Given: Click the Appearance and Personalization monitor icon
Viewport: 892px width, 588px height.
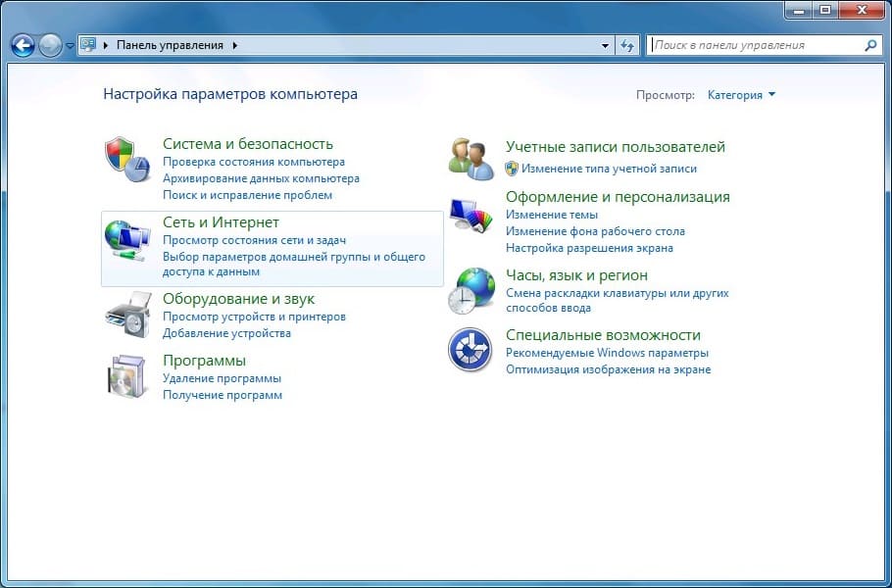Looking at the screenshot, I should pos(471,215).
